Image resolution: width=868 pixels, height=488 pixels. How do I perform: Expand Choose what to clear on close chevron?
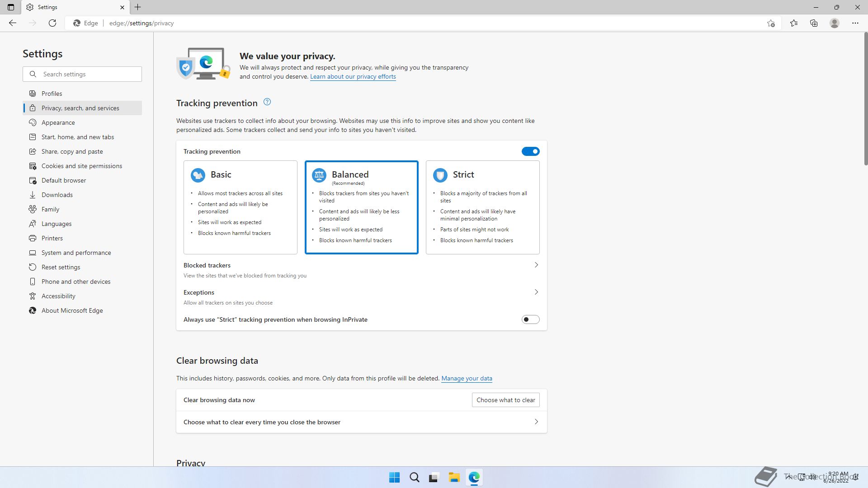pyautogui.click(x=536, y=422)
